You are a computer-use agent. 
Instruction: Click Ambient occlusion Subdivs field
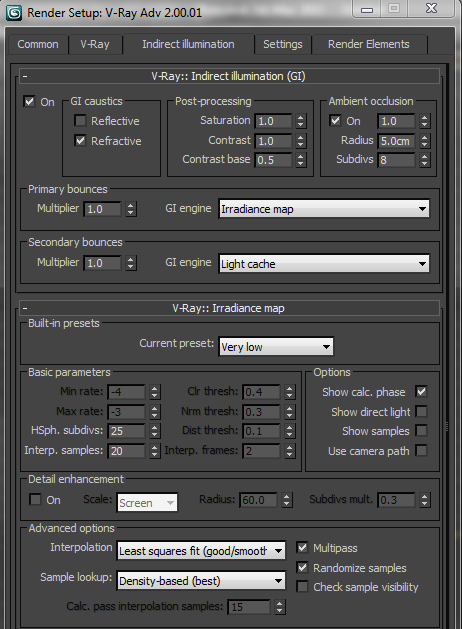click(396, 160)
